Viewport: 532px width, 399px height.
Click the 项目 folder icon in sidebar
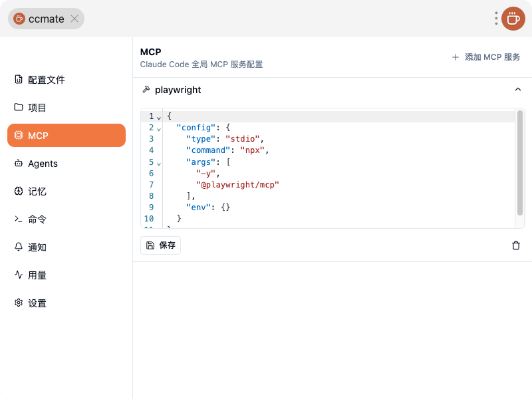19,108
